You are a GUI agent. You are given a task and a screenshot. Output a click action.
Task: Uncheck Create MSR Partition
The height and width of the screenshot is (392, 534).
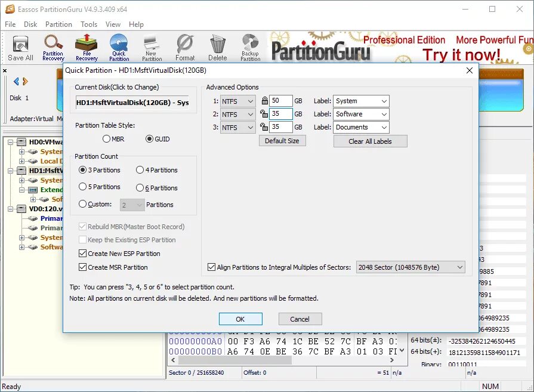coord(82,267)
